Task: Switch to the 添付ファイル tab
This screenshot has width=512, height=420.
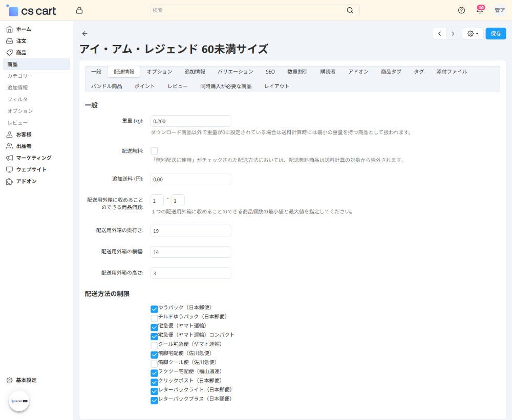Action: (452, 72)
